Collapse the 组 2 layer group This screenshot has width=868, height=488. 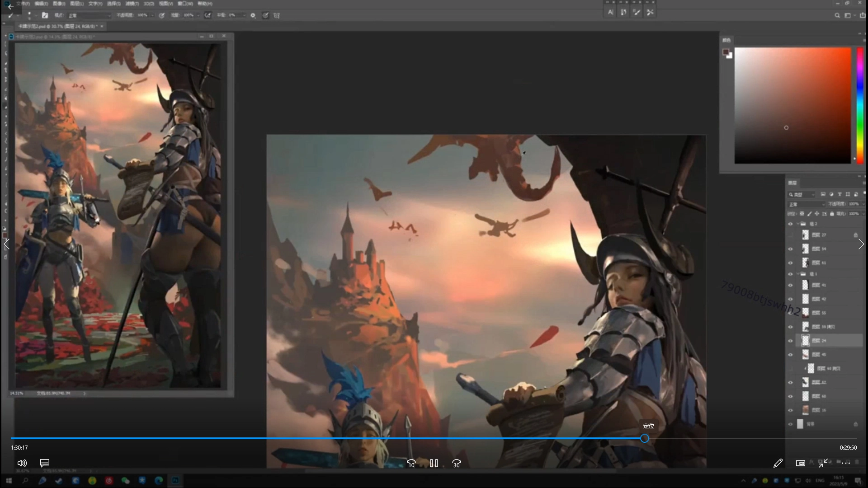(797, 224)
